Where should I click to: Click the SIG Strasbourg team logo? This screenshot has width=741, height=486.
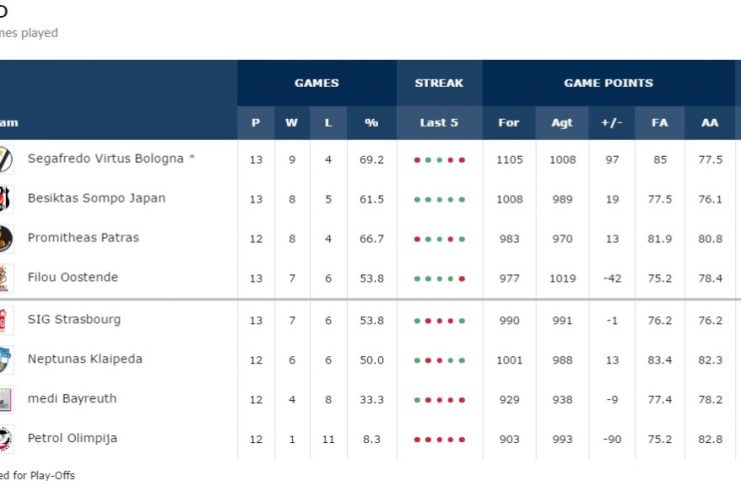(5, 320)
